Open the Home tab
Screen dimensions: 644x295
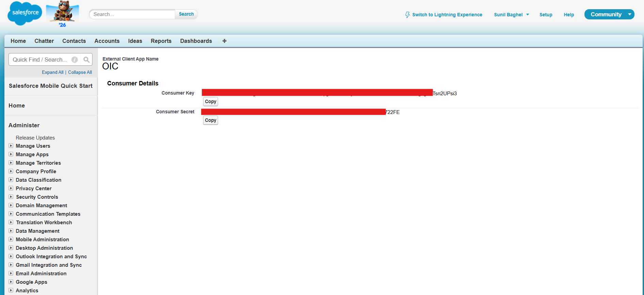pos(18,41)
